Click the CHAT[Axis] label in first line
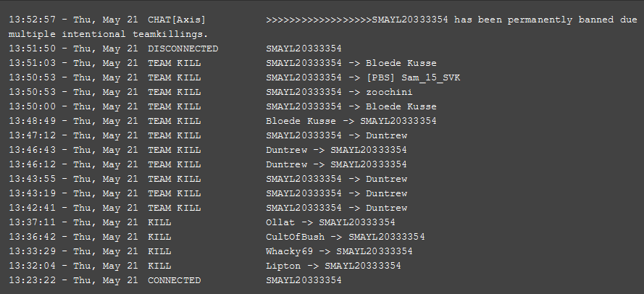The width and height of the screenshot is (644, 294). click(177, 20)
